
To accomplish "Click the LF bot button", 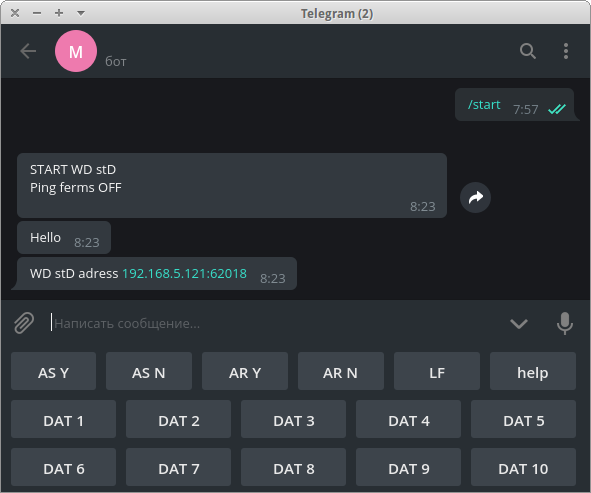I will tap(437, 371).
